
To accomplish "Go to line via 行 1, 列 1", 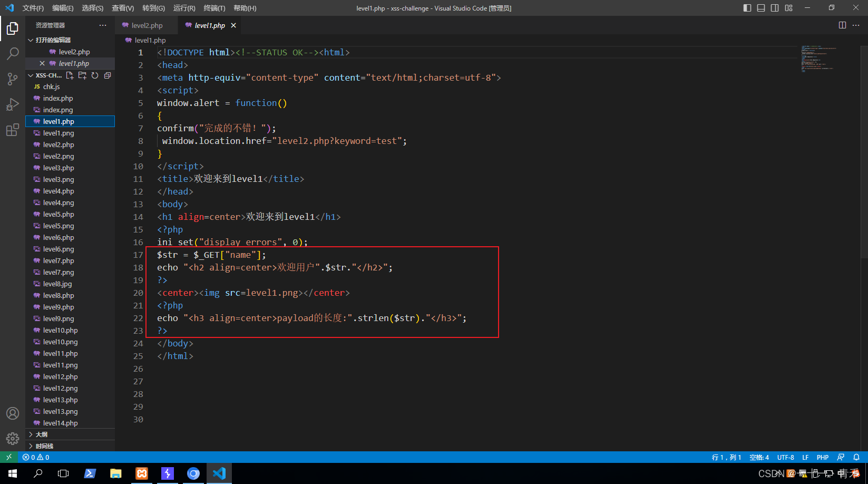I will (726, 457).
